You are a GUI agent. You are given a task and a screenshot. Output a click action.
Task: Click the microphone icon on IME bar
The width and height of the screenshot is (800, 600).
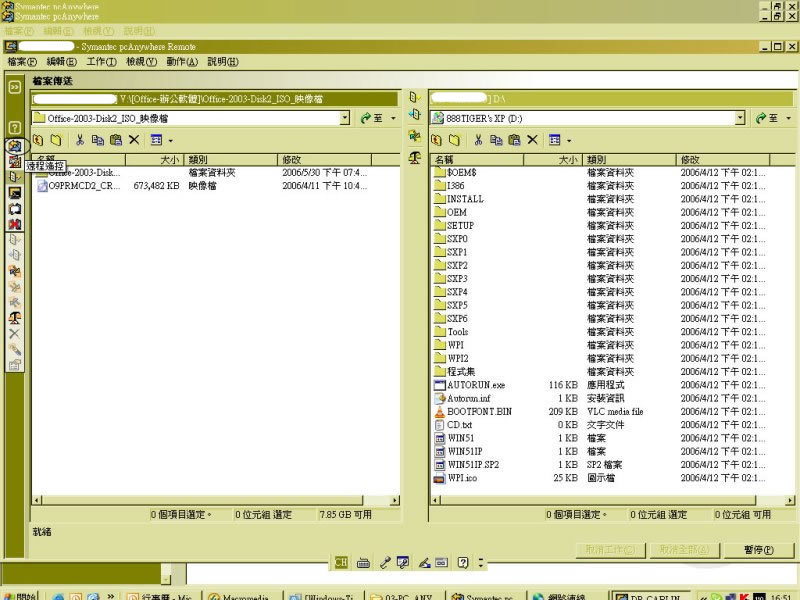385,563
